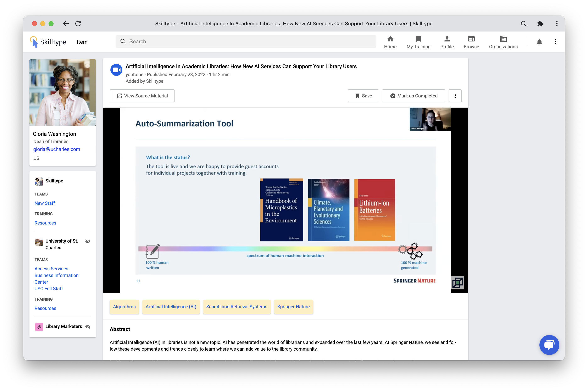The image size is (588, 391).
Task: Open the browser window kebab menu
Action: [x=556, y=24]
